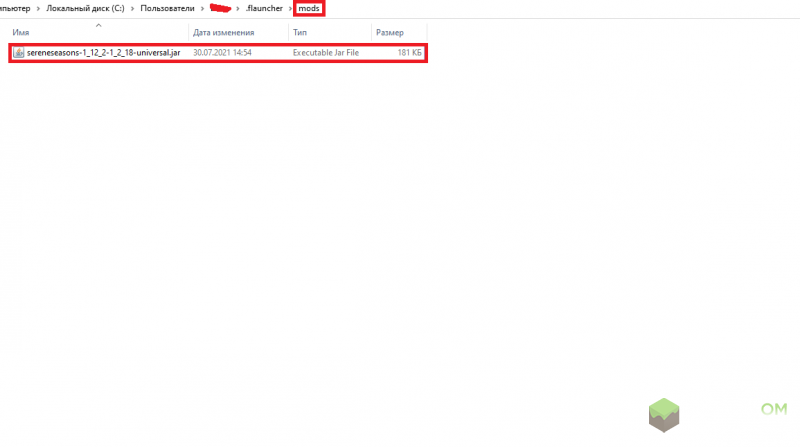Click the Executable Jar File type cell
The height and width of the screenshot is (447, 800).
(x=325, y=52)
